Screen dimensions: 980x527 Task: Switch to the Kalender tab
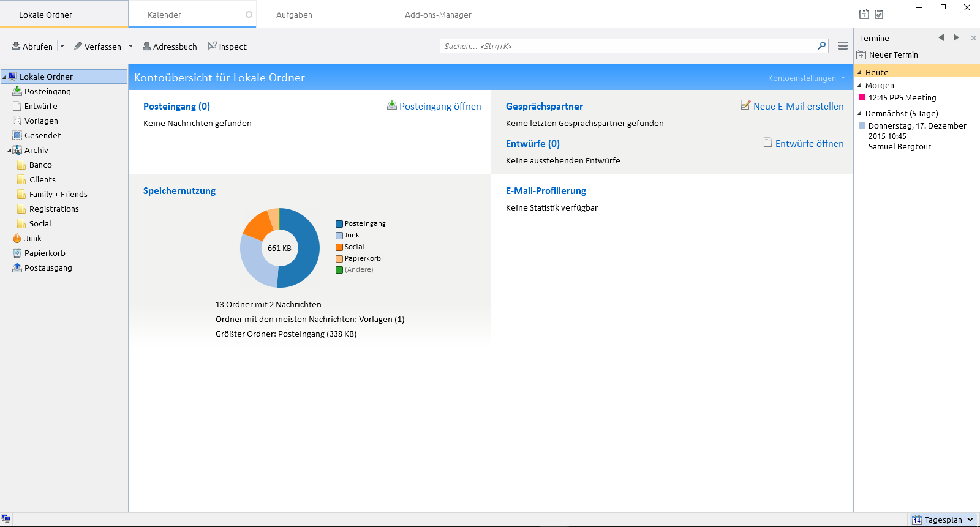click(x=164, y=15)
